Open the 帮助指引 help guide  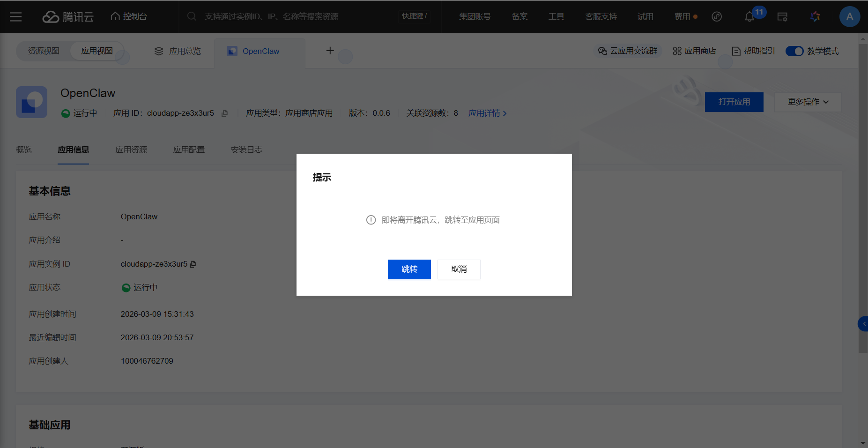[753, 51]
